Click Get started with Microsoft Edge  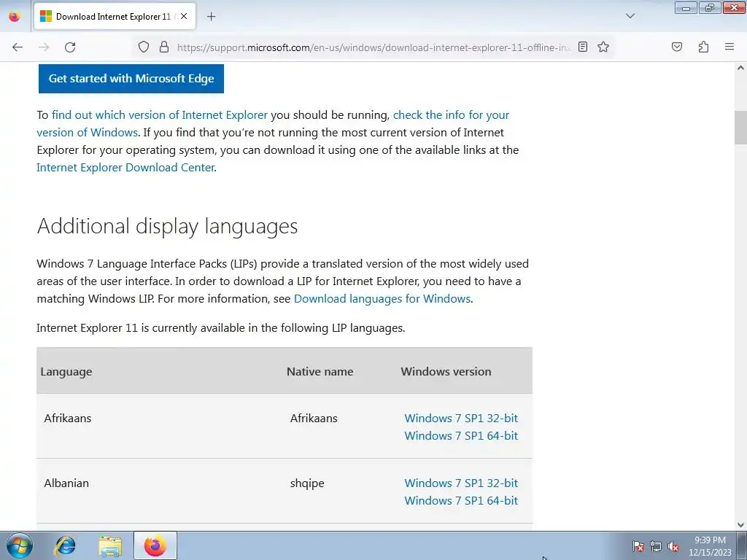pos(131,79)
